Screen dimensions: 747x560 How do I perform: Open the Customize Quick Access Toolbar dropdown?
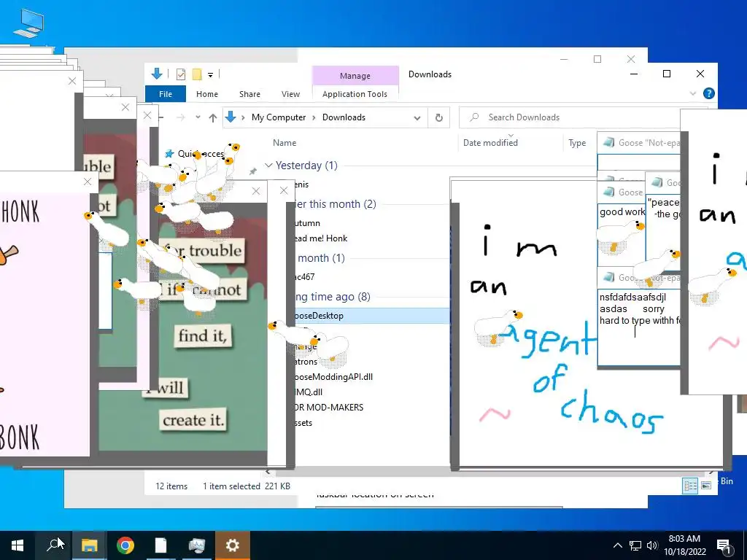pyautogui.click(x=210, y=75)
